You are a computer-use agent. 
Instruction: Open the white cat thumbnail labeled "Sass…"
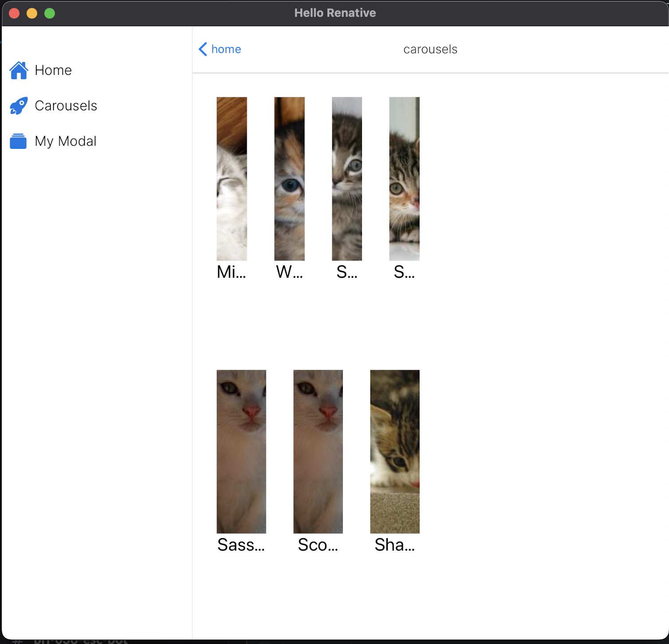point(241,451)
